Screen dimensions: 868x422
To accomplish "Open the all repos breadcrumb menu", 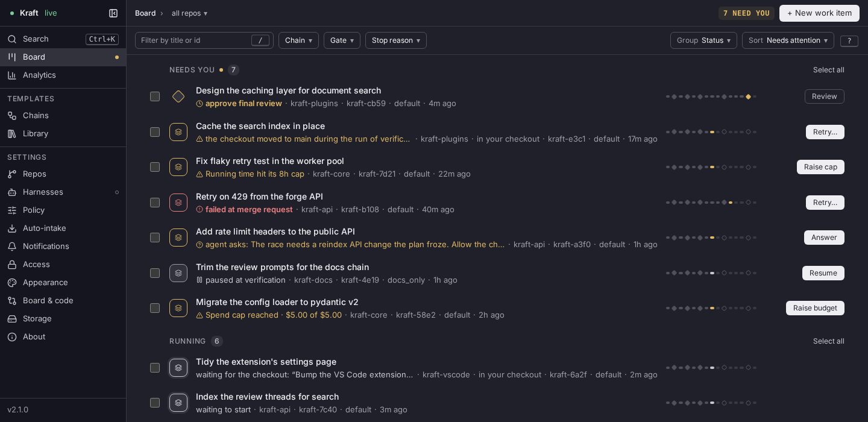I will (189, 13).
